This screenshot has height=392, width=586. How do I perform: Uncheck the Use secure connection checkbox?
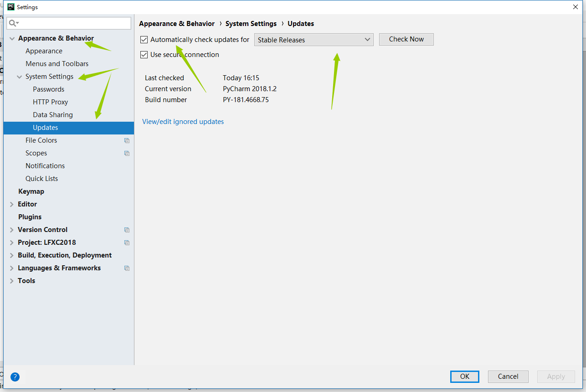(144, 55)
